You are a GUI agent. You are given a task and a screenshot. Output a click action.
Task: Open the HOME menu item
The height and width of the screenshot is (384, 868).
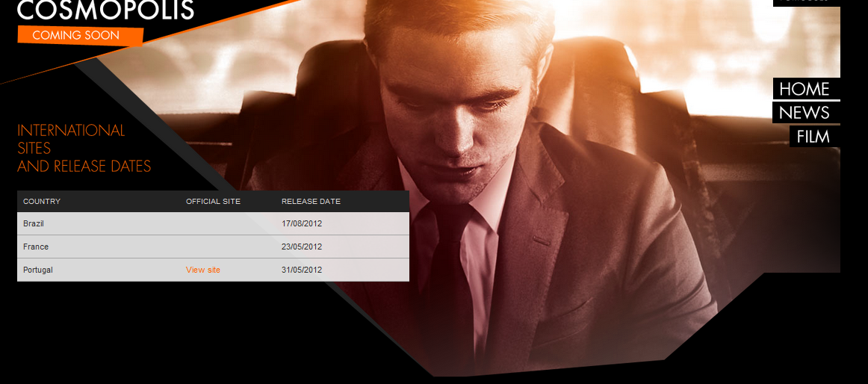[806, 89]
